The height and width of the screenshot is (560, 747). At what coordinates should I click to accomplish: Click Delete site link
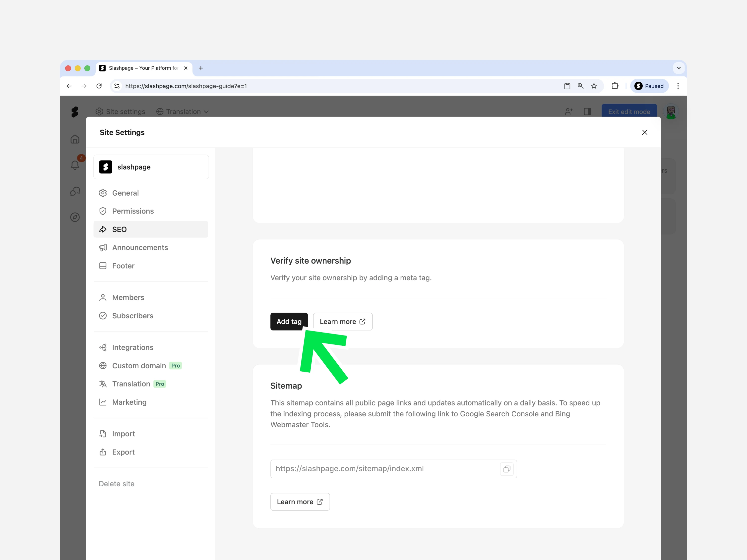pos(117,484)
